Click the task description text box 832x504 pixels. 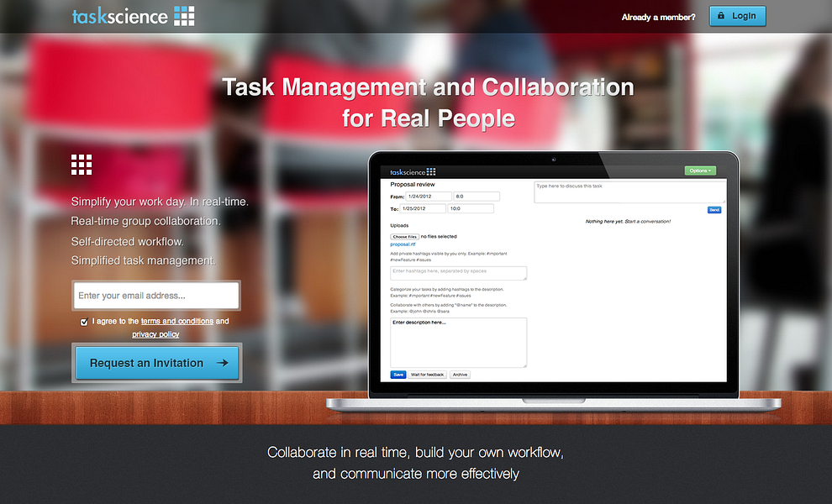(x=457, y=341)
